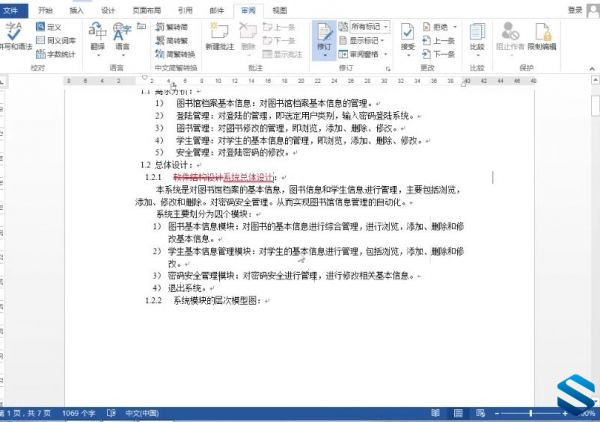Click 1069 个字 word count in status bar

tap(78, 413)
